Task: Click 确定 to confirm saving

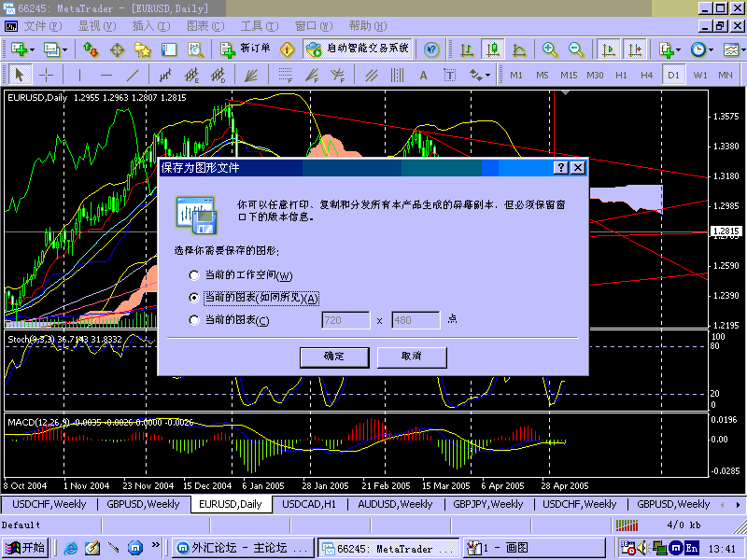Action: (x=333, y=357)
